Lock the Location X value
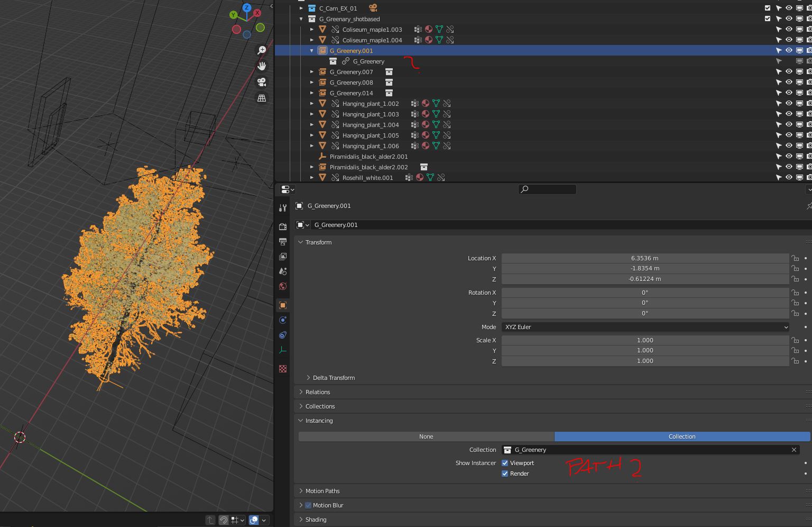The image size is (812, 527). pos(795,258)
